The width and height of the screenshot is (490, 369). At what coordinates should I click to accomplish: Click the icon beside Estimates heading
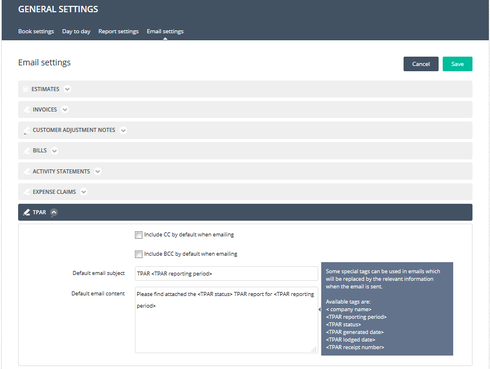coord(26,89)
